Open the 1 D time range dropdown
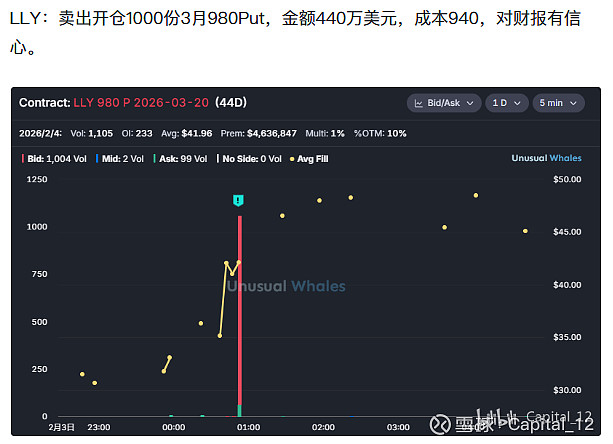Viewport: 613px width, 444px height. click(507, 103)
